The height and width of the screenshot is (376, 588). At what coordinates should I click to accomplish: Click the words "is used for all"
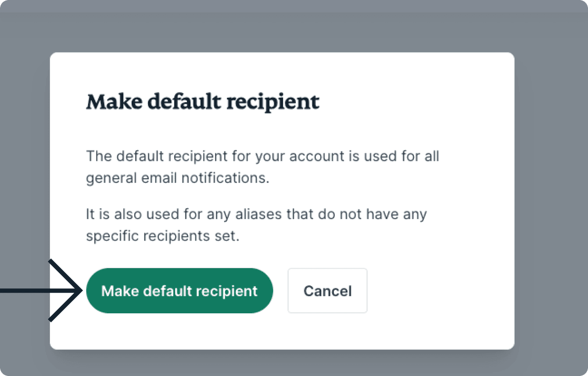click(398, 156)
